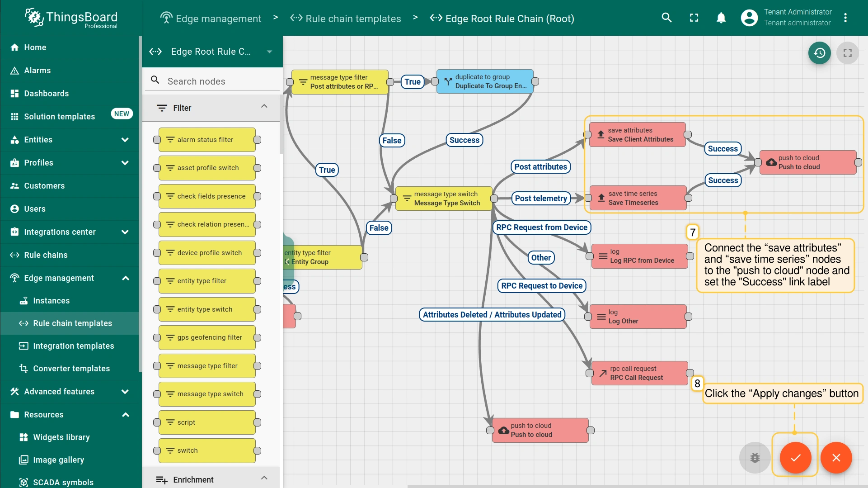
Task: Expand the canvas to fullscreen
Action: pyautogui.click(x=847, y=53)
